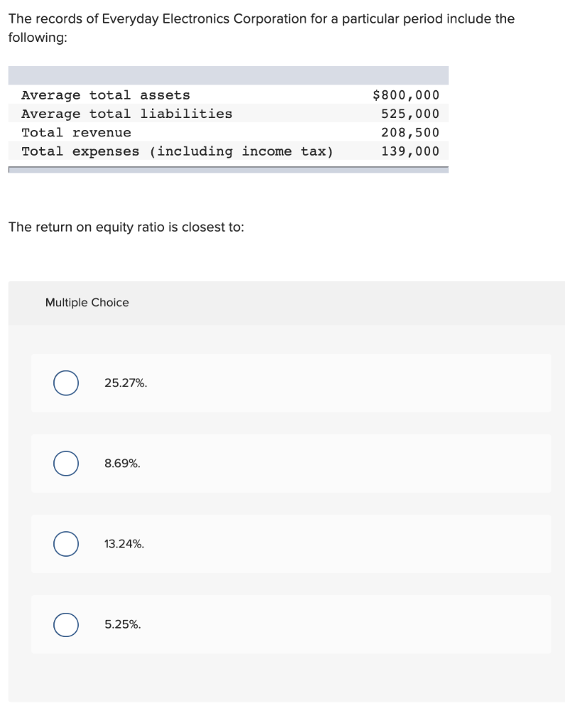Viewport: 565px width, 728px height.
Task: Pick the 5.25% radio button
Action: coord(66,624)
